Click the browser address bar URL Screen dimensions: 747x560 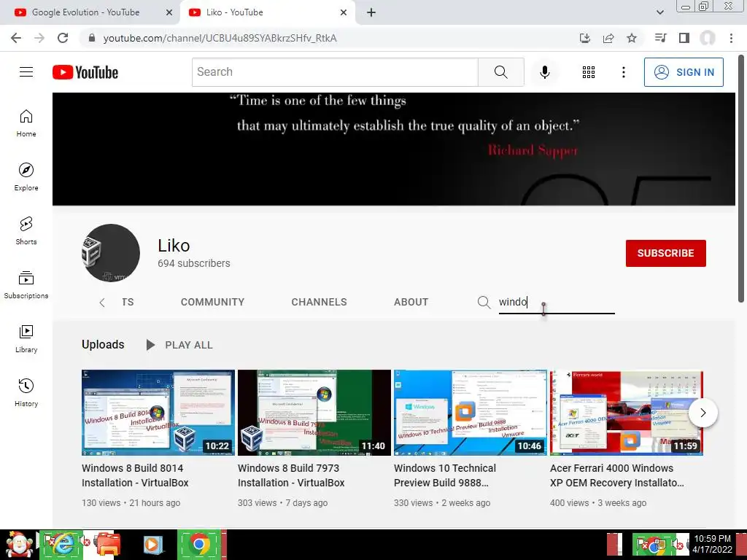click(220, 38)
